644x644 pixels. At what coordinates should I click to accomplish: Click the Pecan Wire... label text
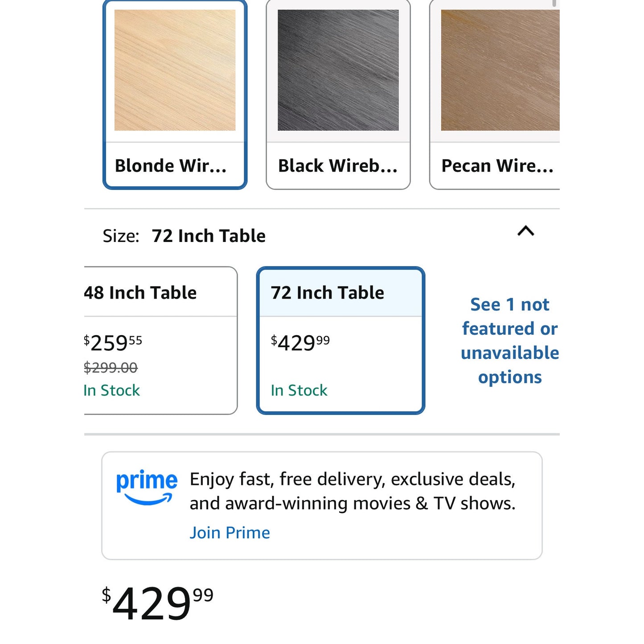pos(497,166)
